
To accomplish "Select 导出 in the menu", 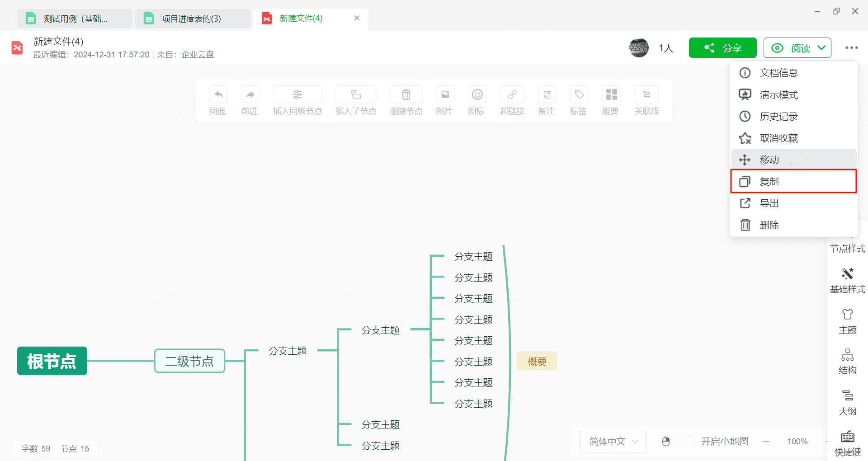I will point(794,203).
